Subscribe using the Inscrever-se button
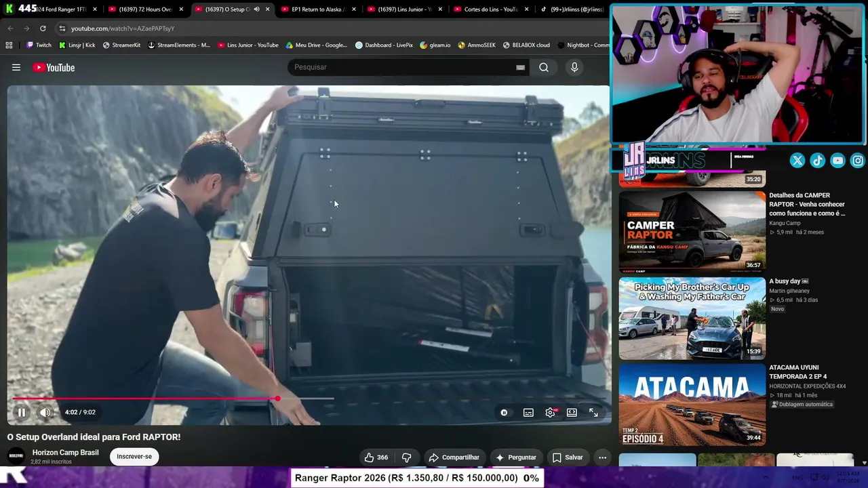Image resolution: width=868 pixels, height=488 pixels. click(x=134, y=456)
